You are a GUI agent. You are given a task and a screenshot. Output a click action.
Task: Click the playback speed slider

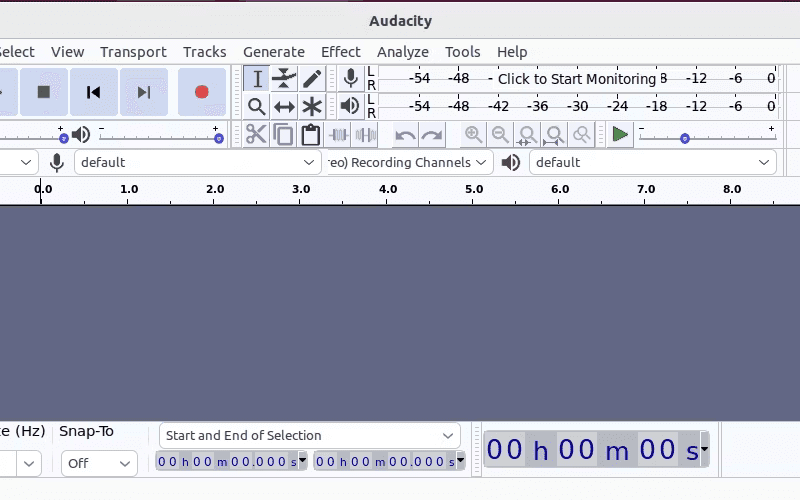point(707,138)
